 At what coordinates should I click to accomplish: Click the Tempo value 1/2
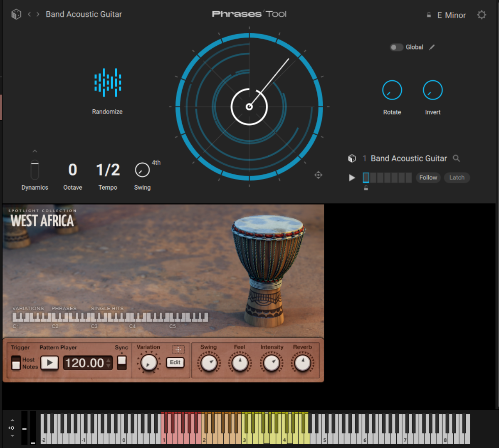pos(108,170)
